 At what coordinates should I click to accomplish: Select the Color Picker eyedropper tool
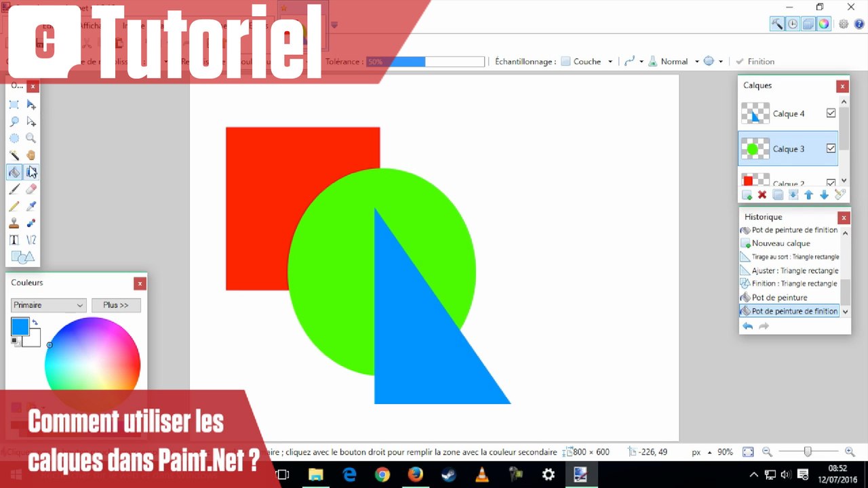[31, 206]
